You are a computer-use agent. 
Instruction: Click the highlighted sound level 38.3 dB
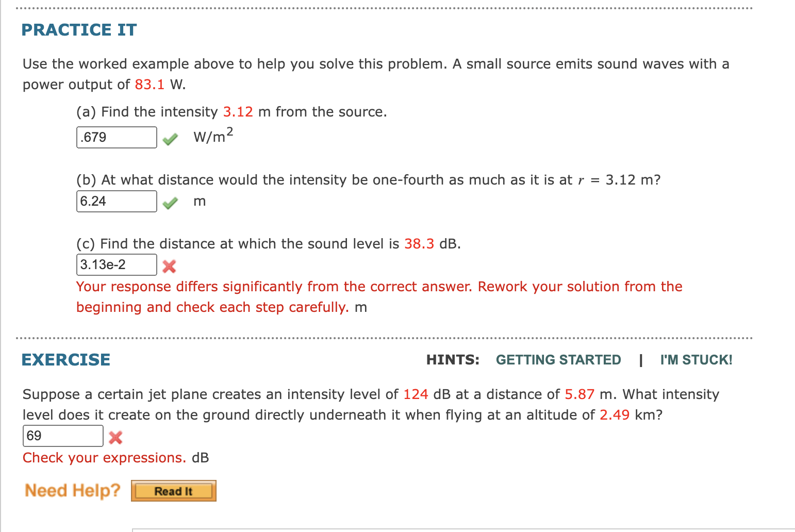click(419, 243)
